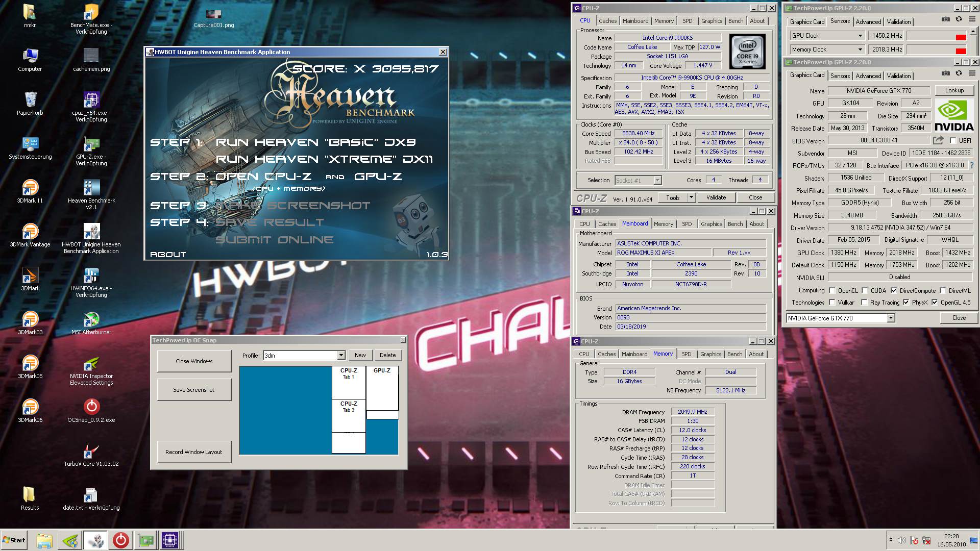This screenshot has width=980, height=551.
Task: Click OCSnap red power icon in taskbar
Action: pyautogui.click(x=121, y=540)
